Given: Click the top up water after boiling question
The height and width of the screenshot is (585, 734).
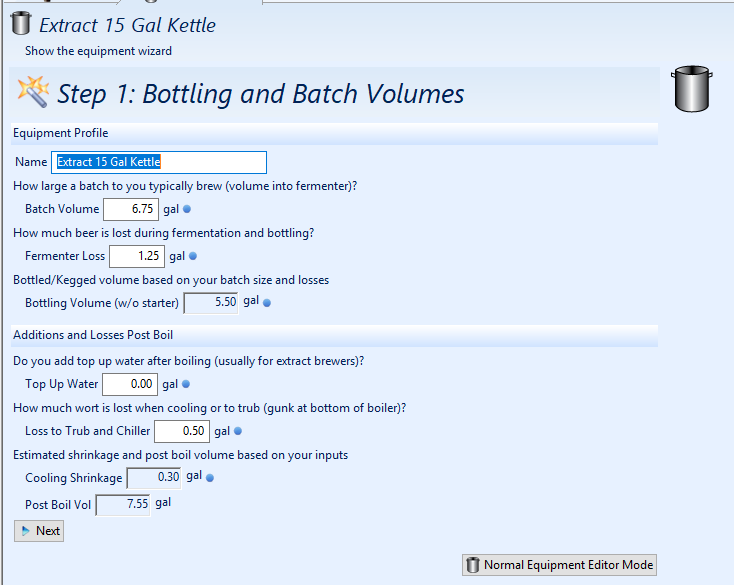Looking at the screenshot, I should click(189, 361).
